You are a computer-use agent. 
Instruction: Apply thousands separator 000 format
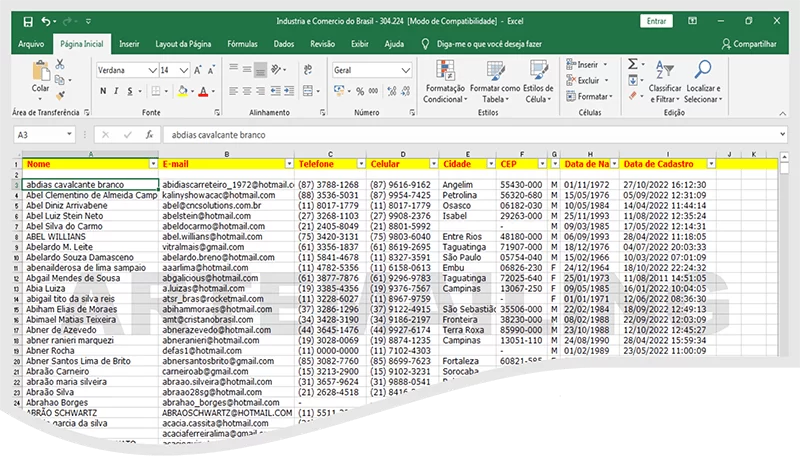point(373,91)
